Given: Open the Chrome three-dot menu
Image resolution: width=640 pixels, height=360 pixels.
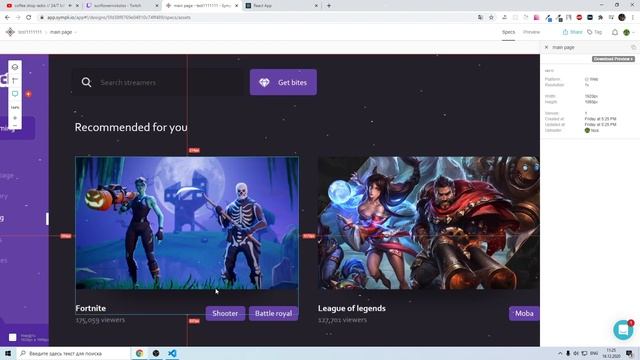Looking at the screenshot, I should pyautogui.click(x=633, y=18).
